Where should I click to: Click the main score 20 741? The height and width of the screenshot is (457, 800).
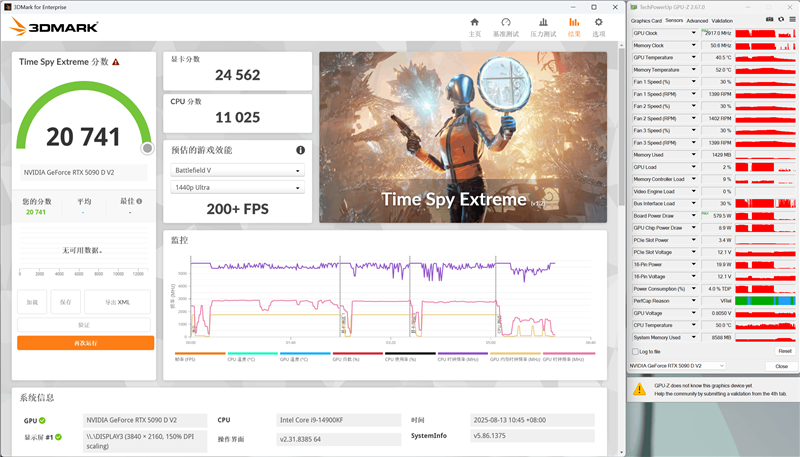[x=83, y=137]
